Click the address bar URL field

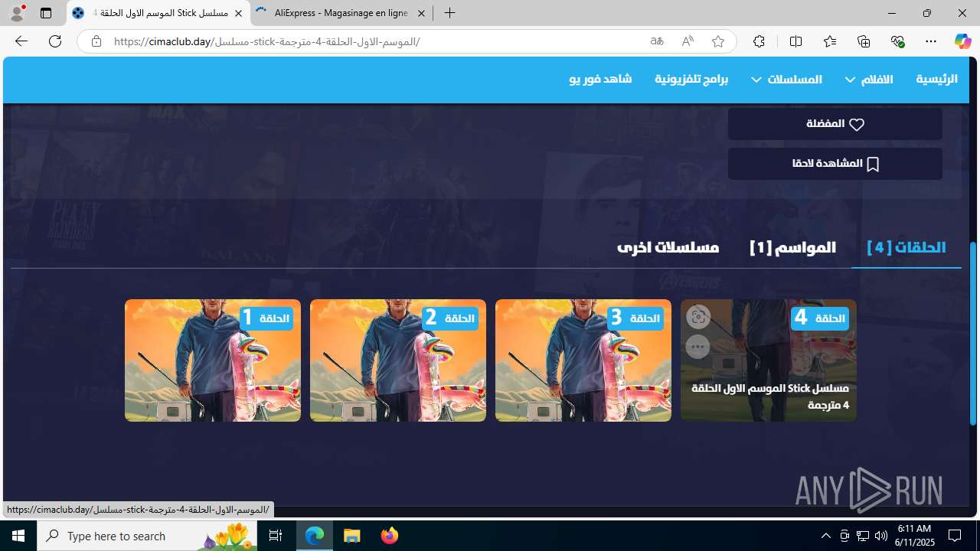tap(375, 41)
